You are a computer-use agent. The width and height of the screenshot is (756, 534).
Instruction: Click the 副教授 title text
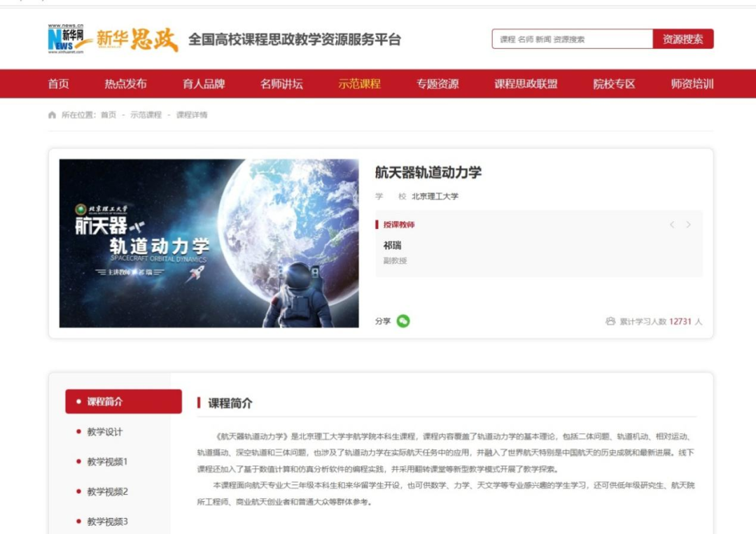pos(395,261)
